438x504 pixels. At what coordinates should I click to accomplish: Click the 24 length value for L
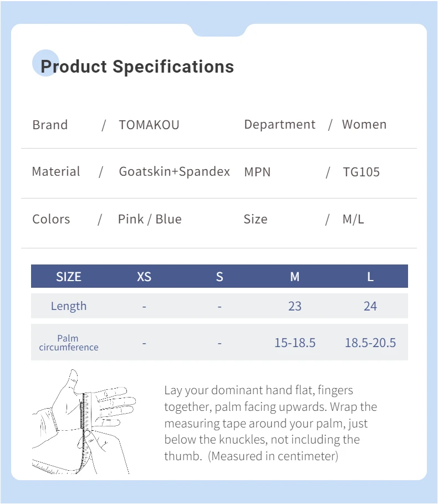[x=370, y=306]
